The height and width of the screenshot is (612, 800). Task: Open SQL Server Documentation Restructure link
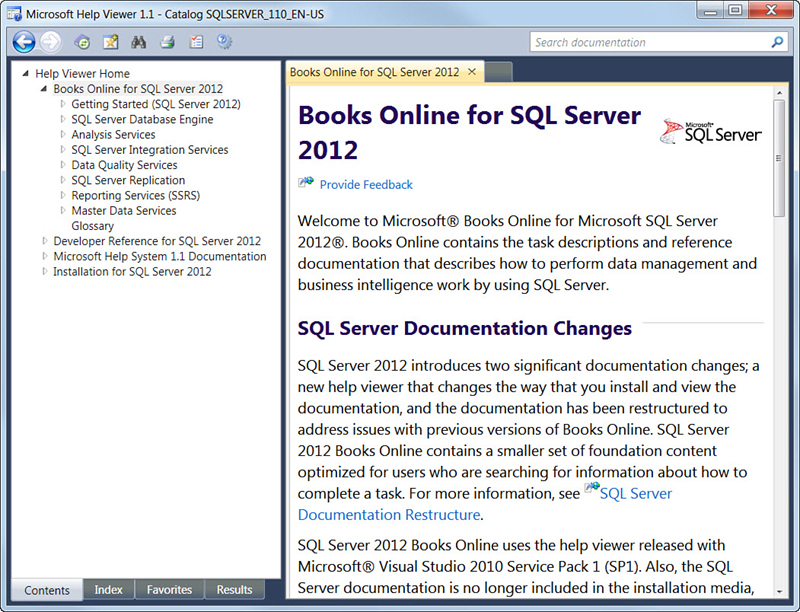389,515
